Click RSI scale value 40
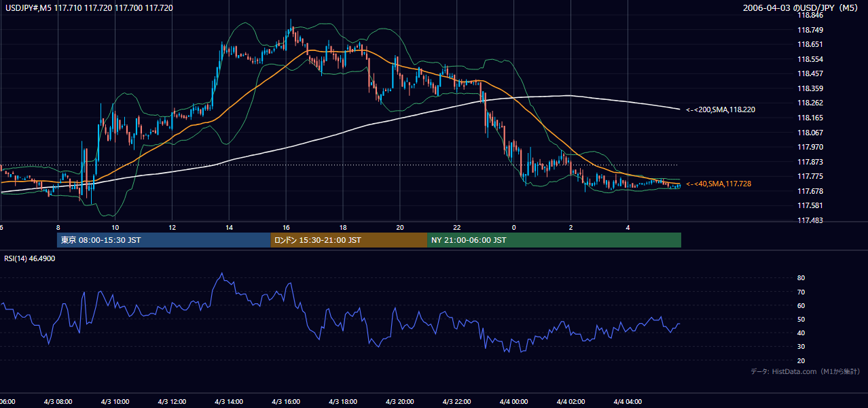 point(801,333)
